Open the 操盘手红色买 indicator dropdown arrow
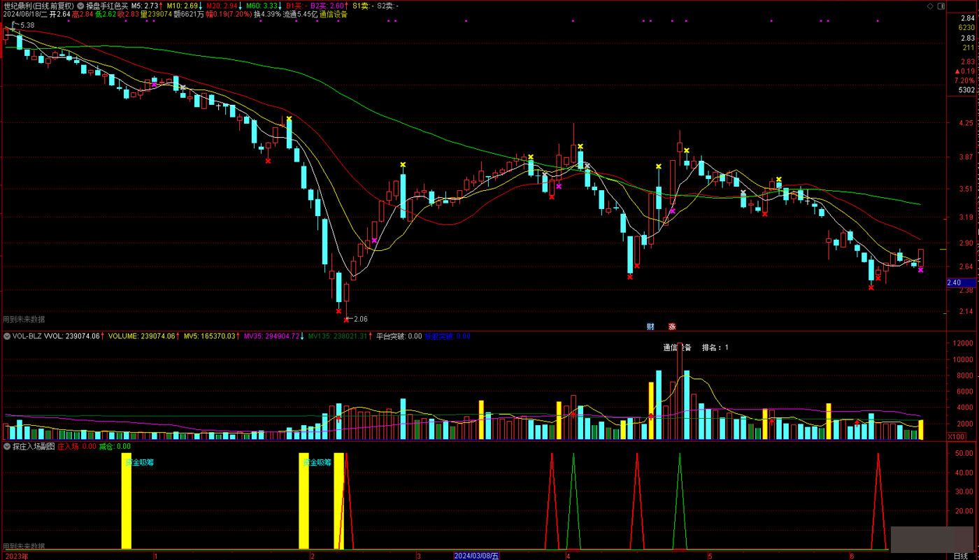 point(81,6)
